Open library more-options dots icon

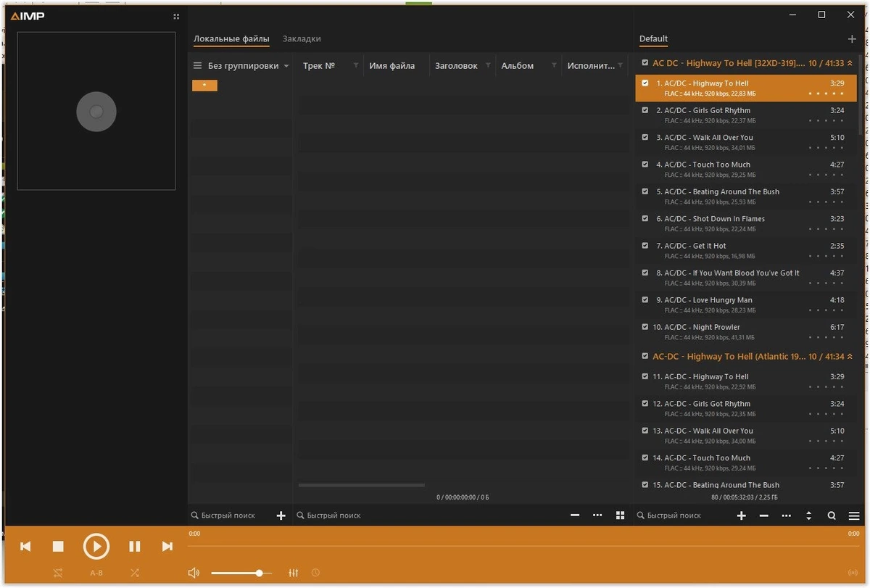tap(597, 515)
